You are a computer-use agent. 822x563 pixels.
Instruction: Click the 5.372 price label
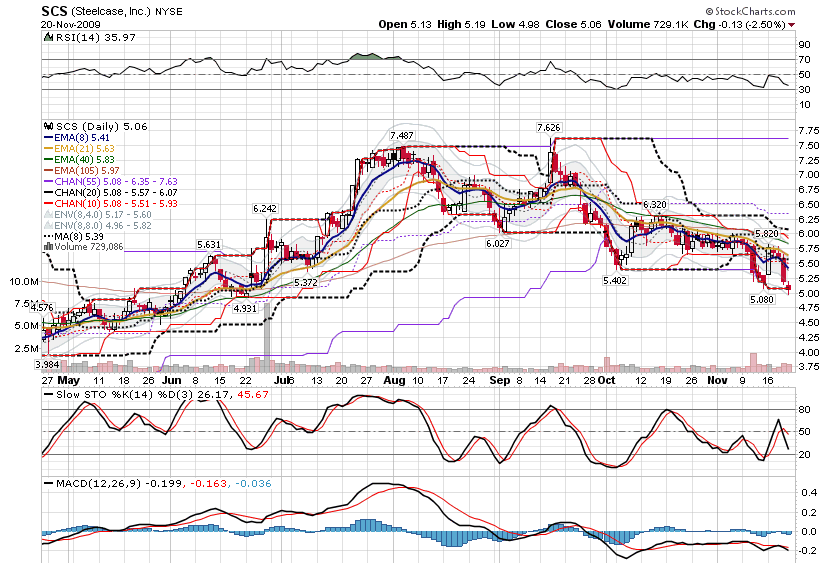click(x=306, y=283)
